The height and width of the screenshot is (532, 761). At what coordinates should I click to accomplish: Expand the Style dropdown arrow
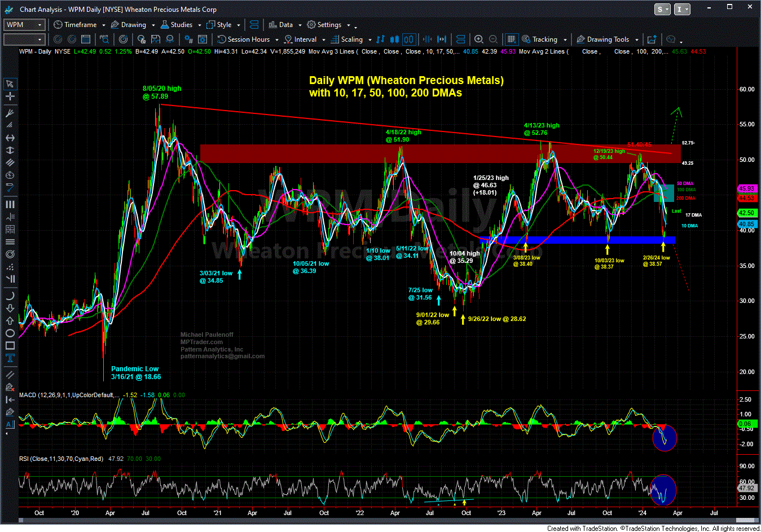(238, 25)
